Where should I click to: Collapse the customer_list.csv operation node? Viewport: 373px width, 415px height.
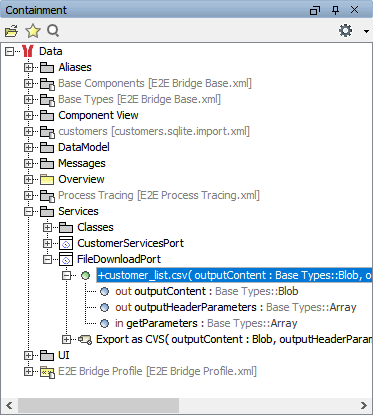[67, 275]
